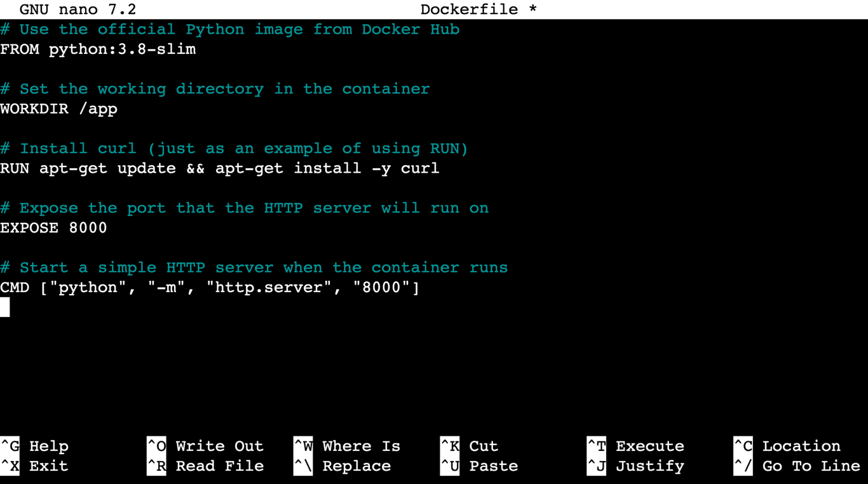This screenshot has height=484, width=868.
Task: Activate Paste in the shortcut bar
Action: pyautogui.click(x=493, y=466)
